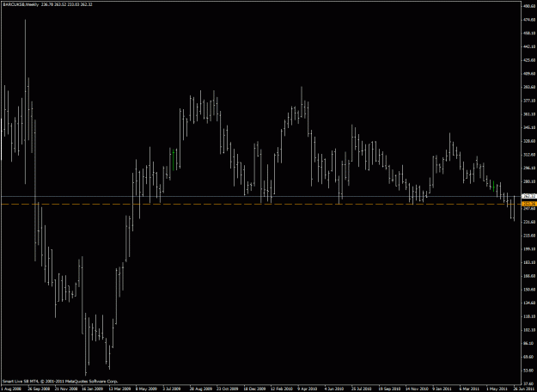This screenshot has width=537, height=392.
Task: Click the 6 Mar 2011 date label
Action: click(470, 389)
